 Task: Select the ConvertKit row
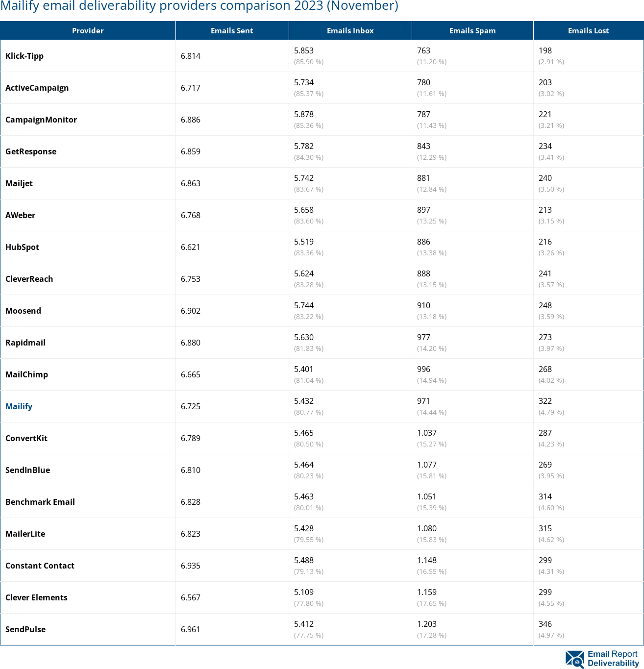click(26, 438)
